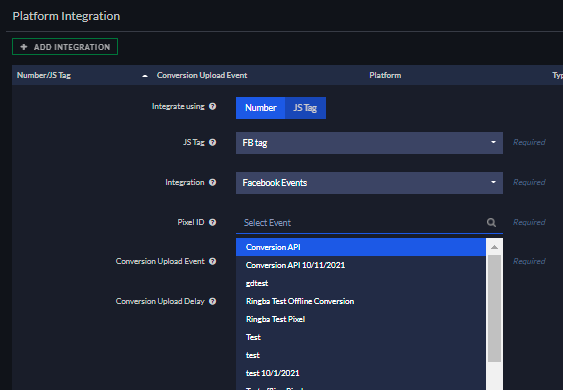Open help icon beside Pixel ID
Viewport: 563px width, 390px height.
(213, 222)
